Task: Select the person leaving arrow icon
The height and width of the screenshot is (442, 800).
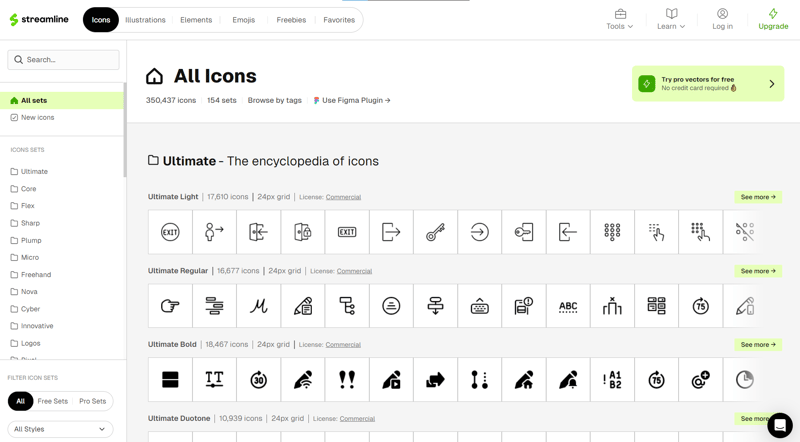Action: 214,232
